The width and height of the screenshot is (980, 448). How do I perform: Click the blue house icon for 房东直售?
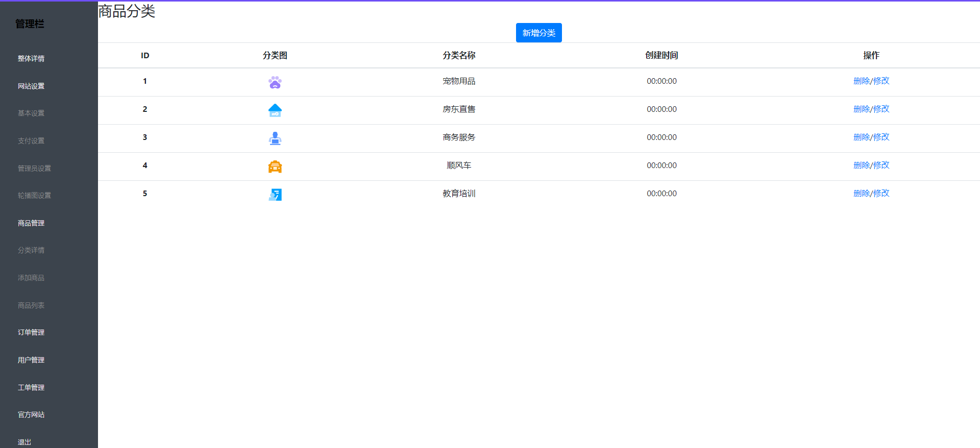(x=275, y=110)
